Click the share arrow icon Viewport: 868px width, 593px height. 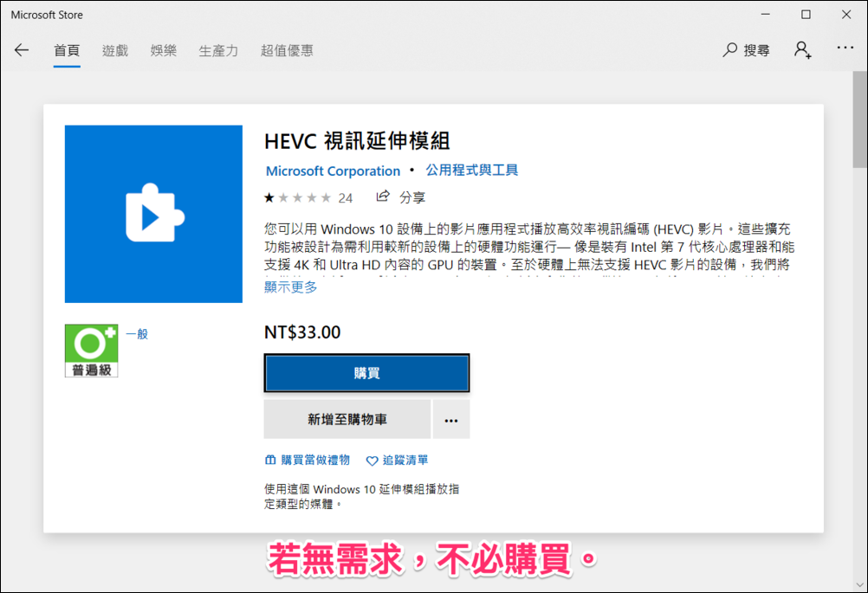pos(383,197)
